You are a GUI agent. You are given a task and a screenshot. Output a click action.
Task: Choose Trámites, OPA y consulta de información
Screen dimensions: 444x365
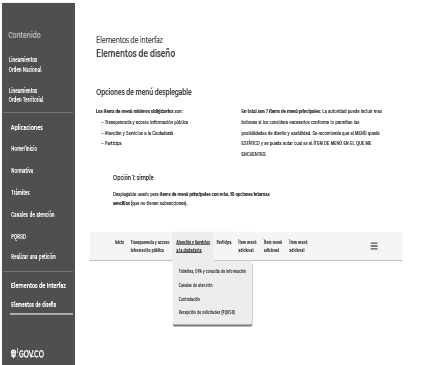(212, 271)
